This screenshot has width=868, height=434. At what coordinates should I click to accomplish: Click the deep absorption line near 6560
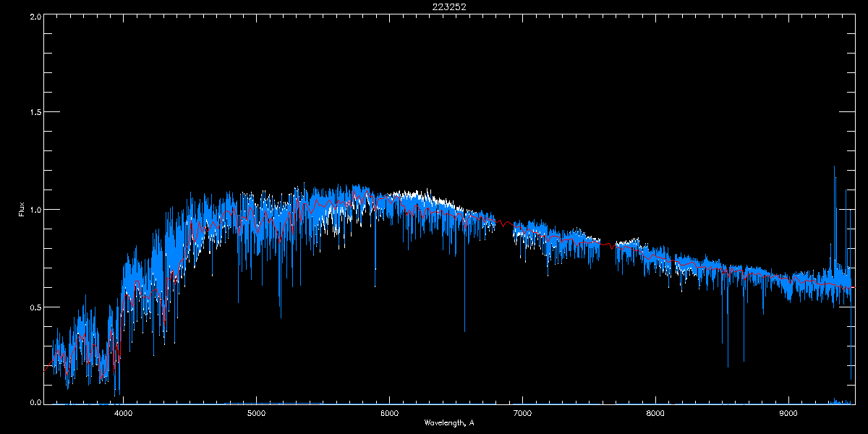[464, 329]
